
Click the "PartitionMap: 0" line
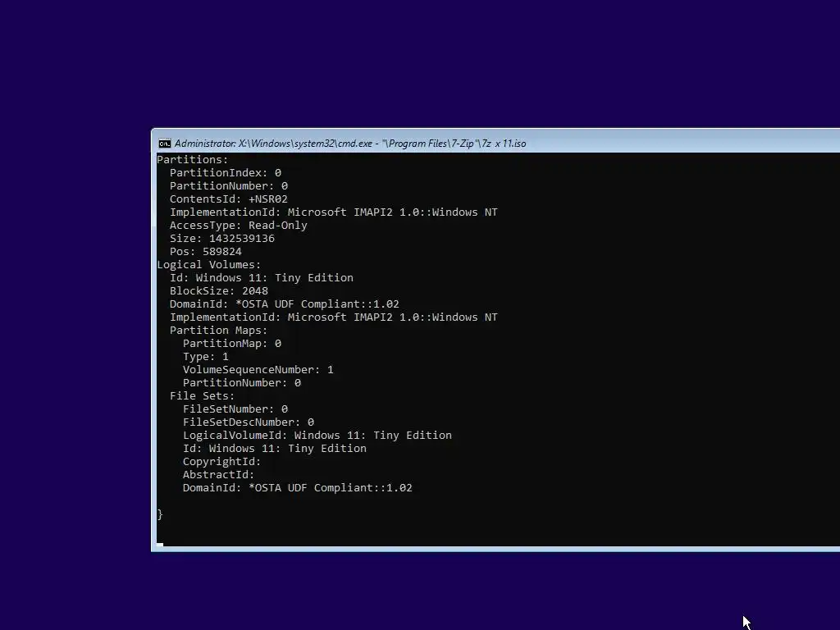click(232, 344)
